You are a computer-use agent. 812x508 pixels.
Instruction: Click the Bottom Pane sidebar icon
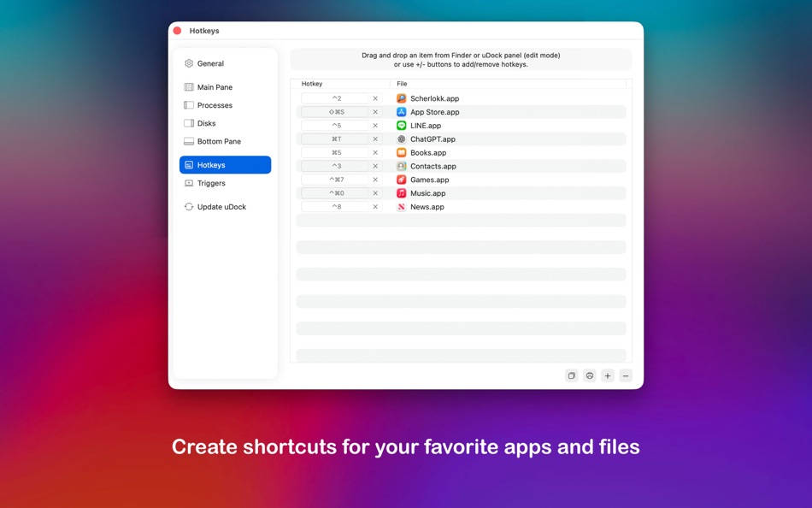click(189, 141)
